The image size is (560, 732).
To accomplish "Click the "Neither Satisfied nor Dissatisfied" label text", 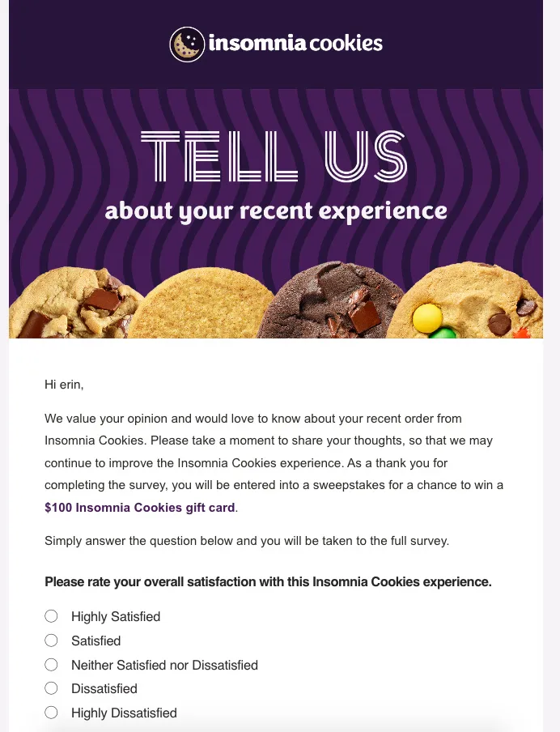I will [164, 666].
